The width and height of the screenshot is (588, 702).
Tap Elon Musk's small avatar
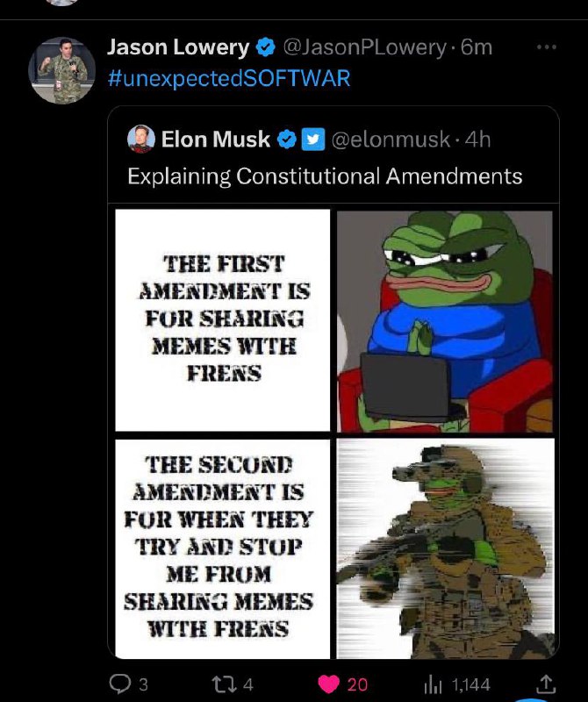pyautogui.click(x=141, y=139)
